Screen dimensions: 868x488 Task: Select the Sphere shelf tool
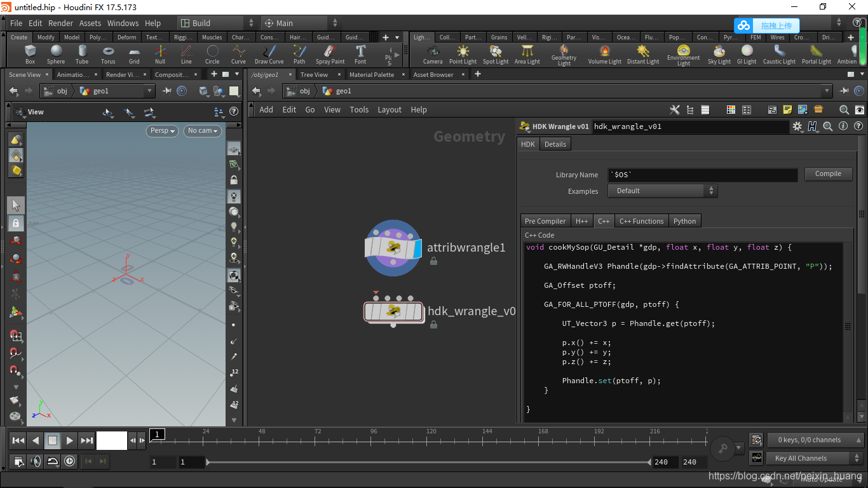pos(56,54)
